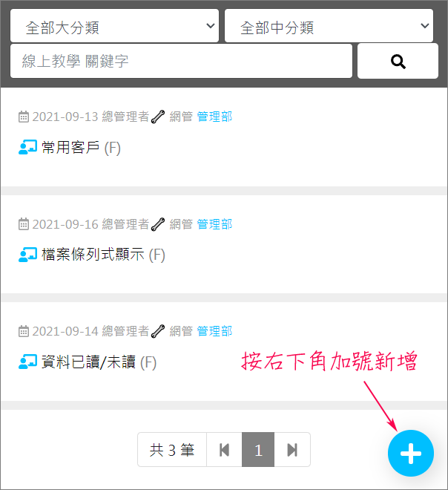This screenshot has height=490, width=448.
Task: Open the 管理部 link on the 2021-09-13 entry
Action: point(214,117)
